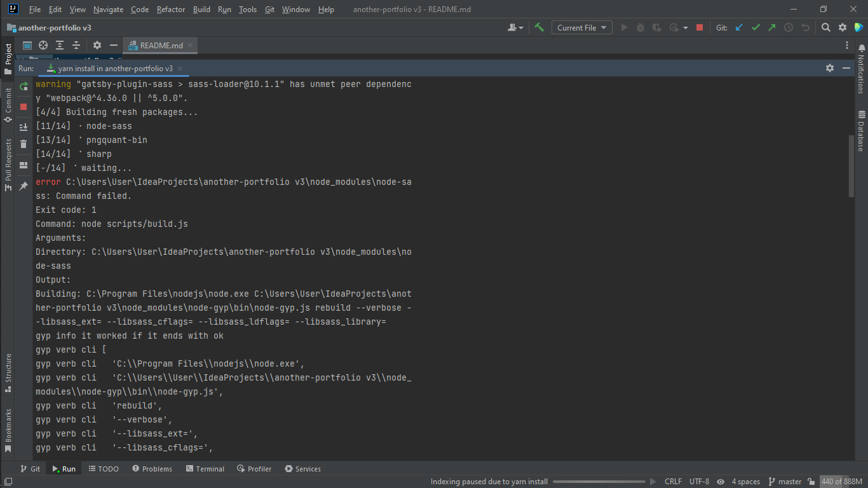Open the Project side tool window
This screenshot has width=868, height=488.
click(x=8, y=59)
